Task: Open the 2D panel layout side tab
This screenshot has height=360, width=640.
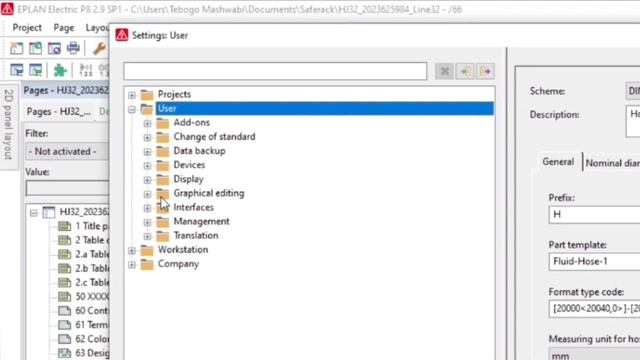Action: tap(9, 124)
